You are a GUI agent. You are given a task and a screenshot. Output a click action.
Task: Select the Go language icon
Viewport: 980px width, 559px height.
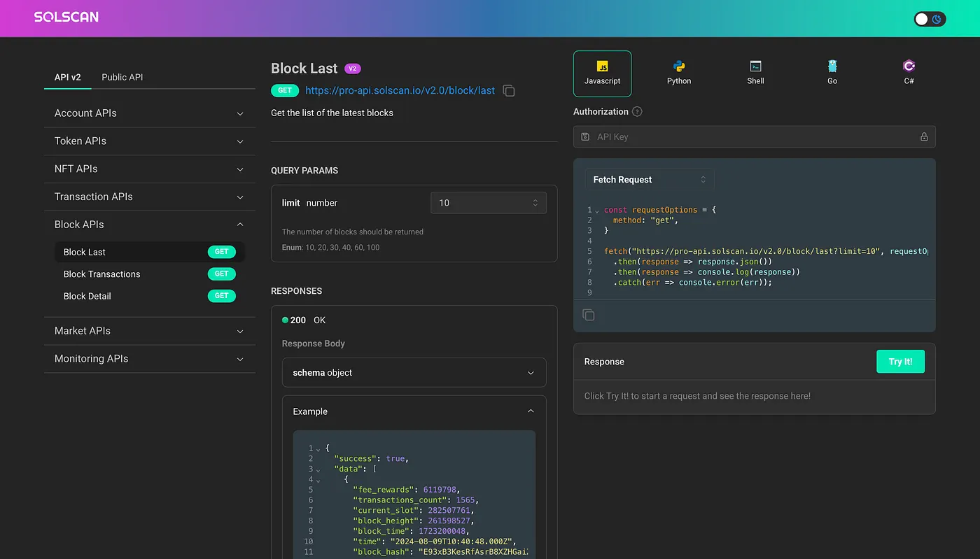(832, 73)
